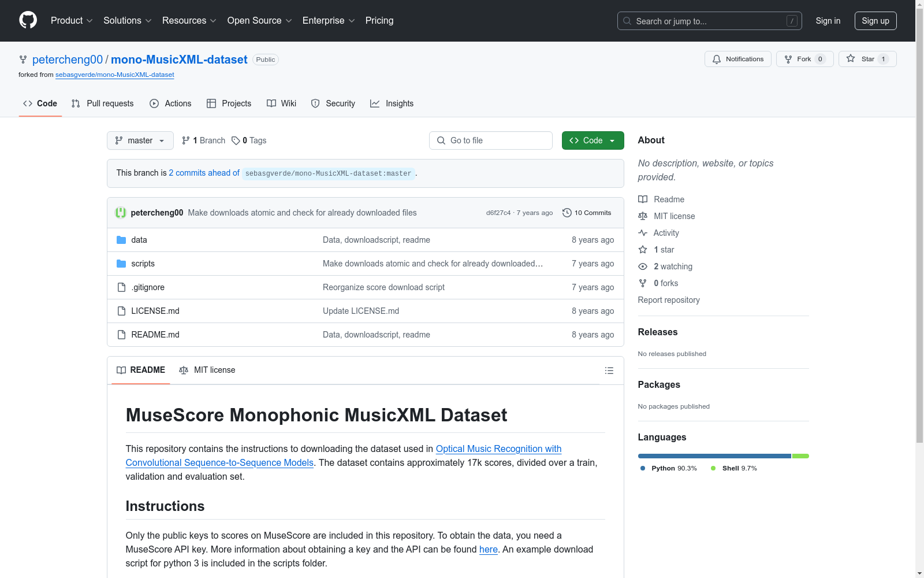Click the forked repository icon near owner name

coord(23,60)
